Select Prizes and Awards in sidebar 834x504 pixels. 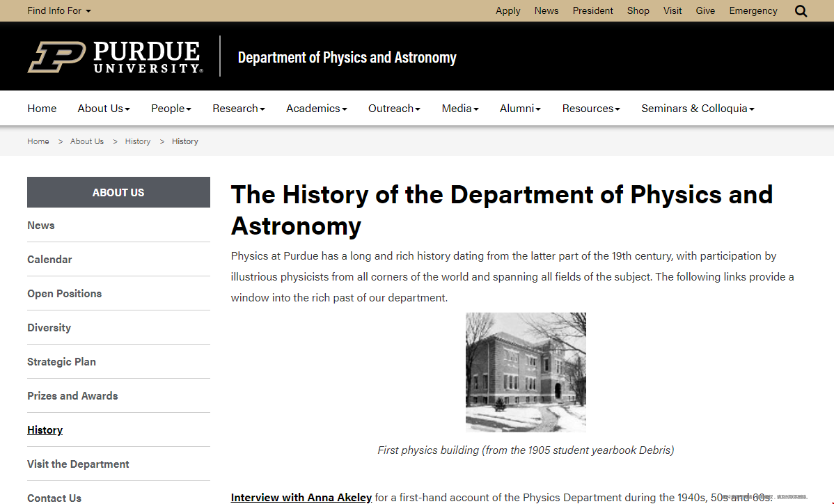pyautogui.click(x=72, y=395)
